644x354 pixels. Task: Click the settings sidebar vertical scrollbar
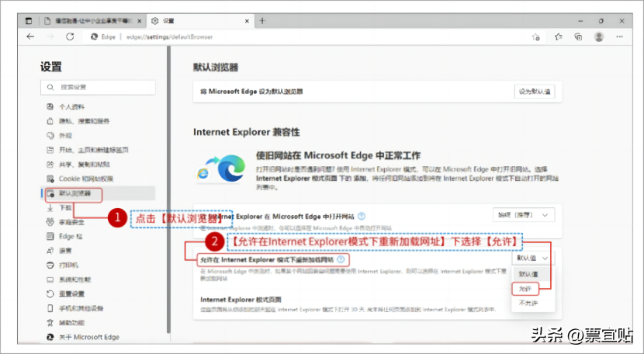(168, 189)
